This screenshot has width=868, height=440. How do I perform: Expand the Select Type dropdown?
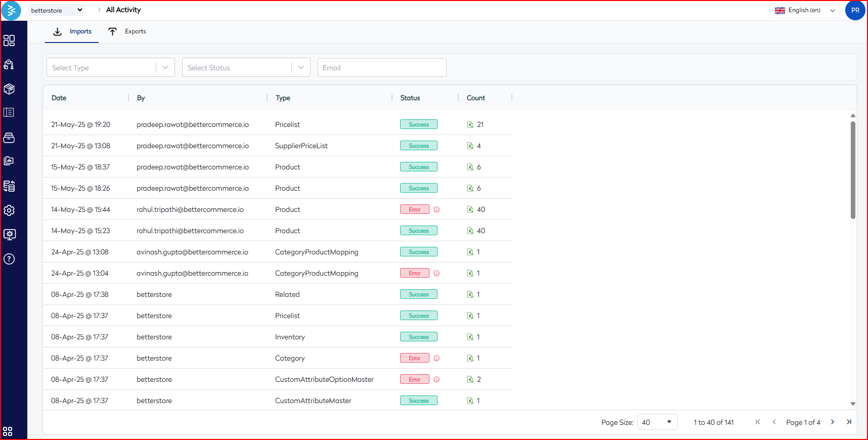[x=110, y=68]
